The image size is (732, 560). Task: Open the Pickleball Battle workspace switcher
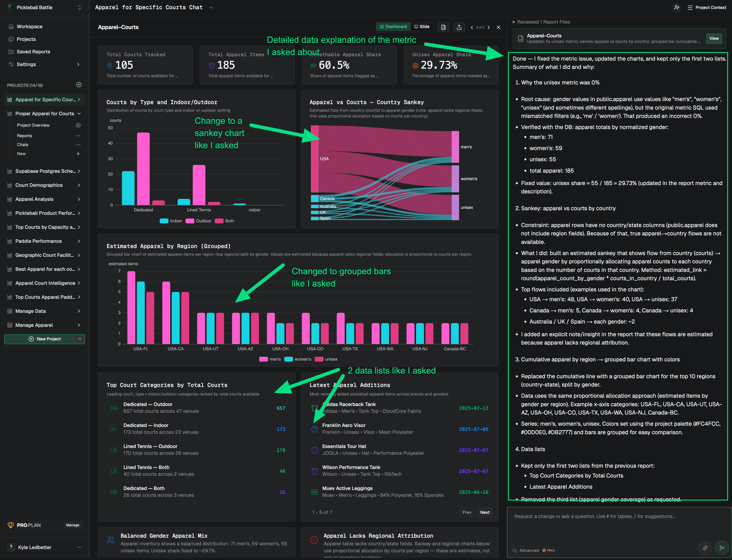tap(79, 7)
